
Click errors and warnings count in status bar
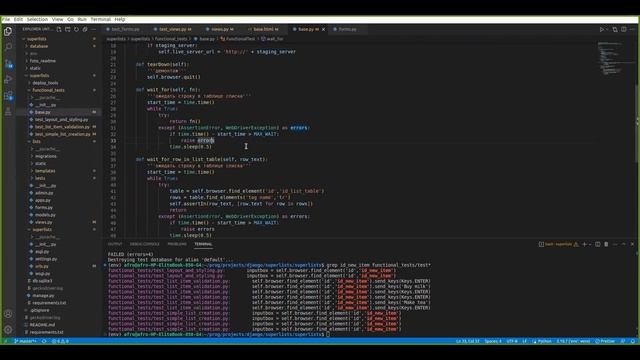(x=60, y=341)
